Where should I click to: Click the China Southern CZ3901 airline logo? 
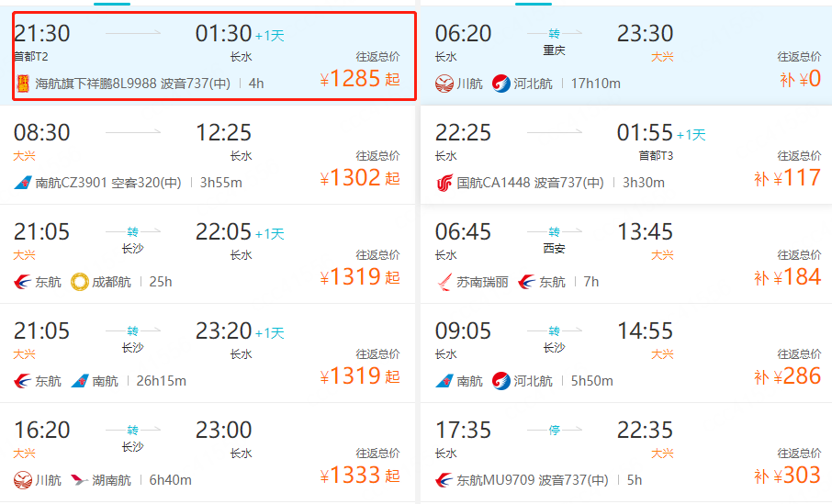(x=22, y=183)
